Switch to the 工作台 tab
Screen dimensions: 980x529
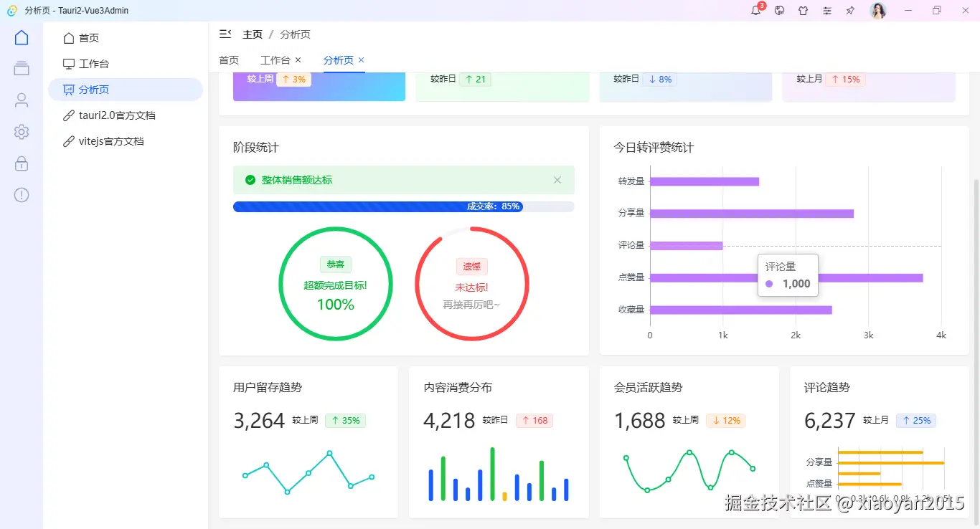point(275,60)
